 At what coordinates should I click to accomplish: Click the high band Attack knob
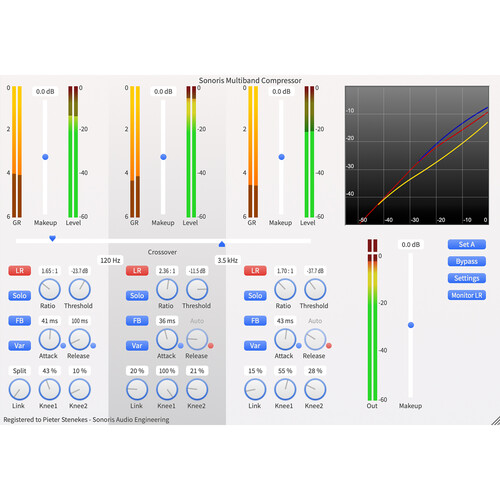pos(285,339)
